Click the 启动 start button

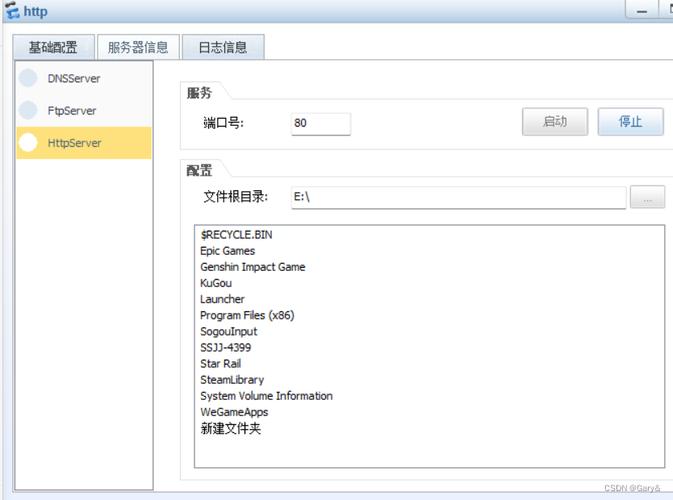(555, 122)
